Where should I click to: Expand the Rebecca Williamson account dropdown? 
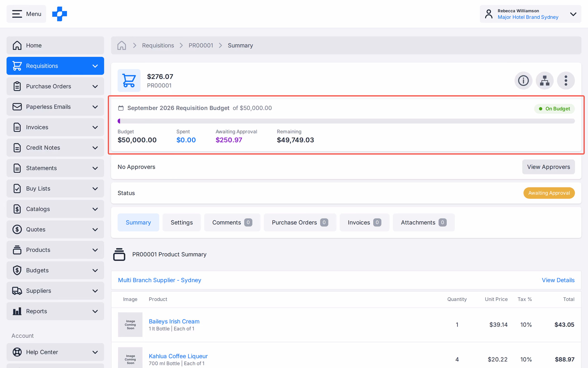coord(573,14)
